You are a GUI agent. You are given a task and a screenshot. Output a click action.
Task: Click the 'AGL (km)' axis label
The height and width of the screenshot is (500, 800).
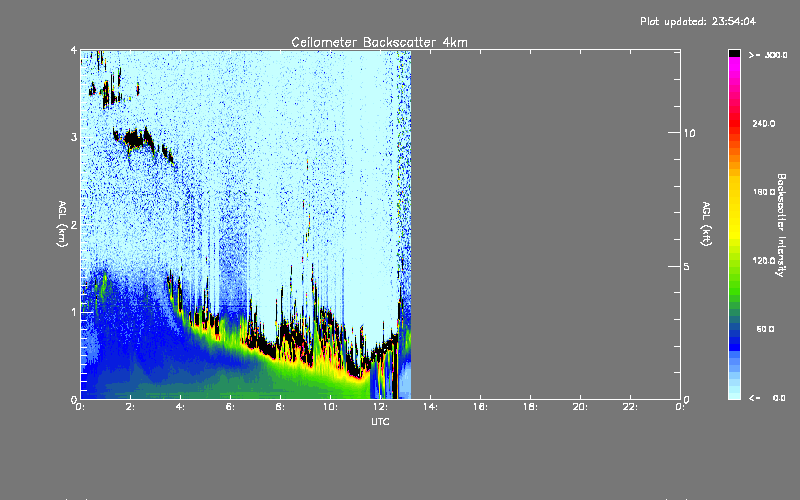click(x=62, y=224)
